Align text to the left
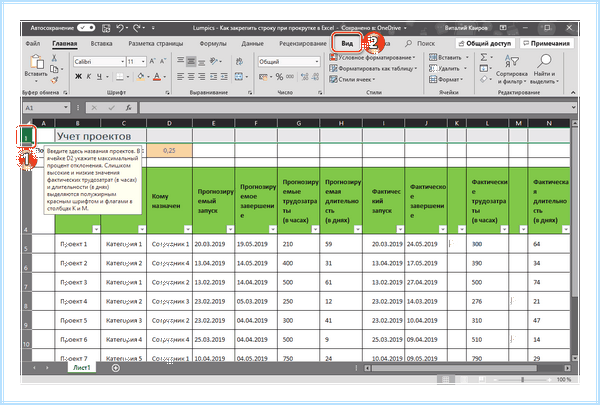The width and height of the screenshot is (600, 405). tap(181, 77)
